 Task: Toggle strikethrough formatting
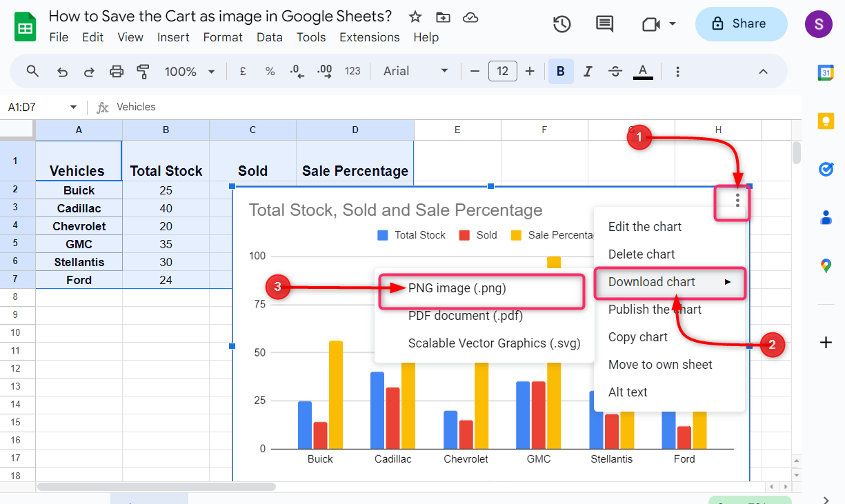click(x=615, y=71)
